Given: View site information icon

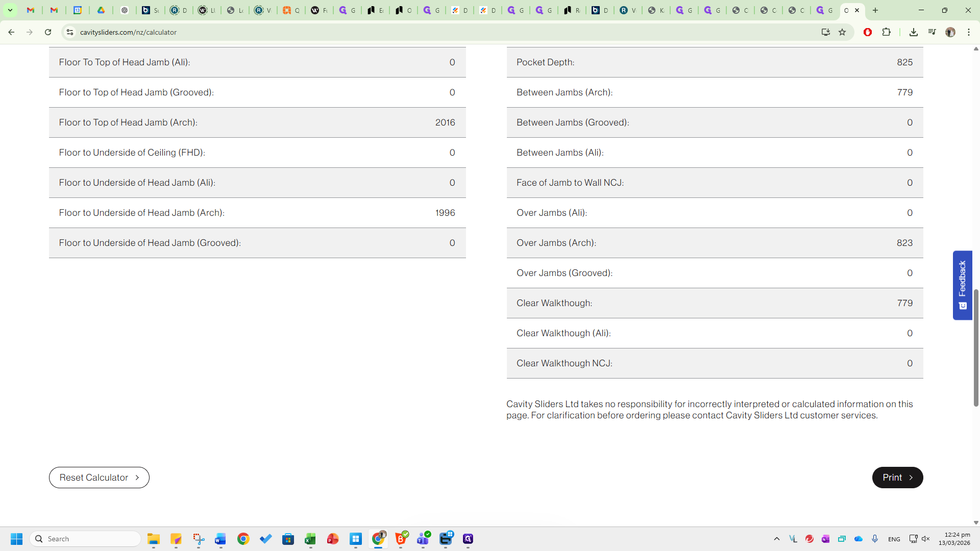Looking at the screenshot, I should pyautogui.click(x=70, y=32).
